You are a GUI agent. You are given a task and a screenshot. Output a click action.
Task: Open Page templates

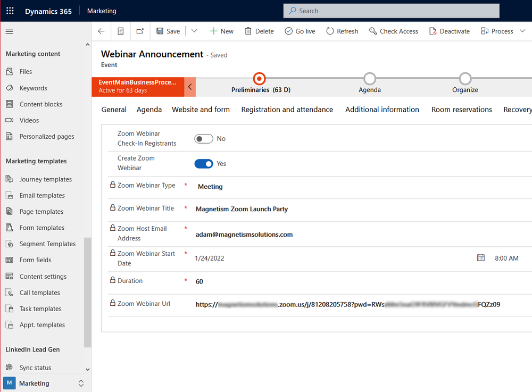tap(43, 212)
